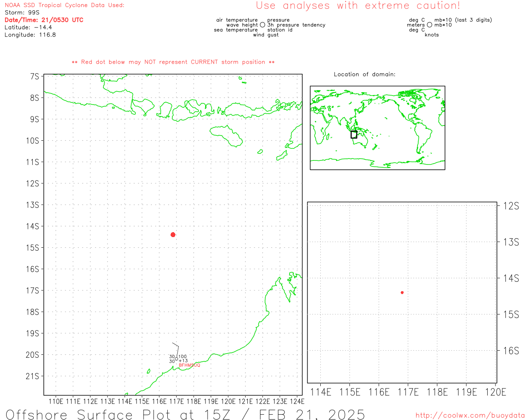Click the 'mb*10 (last 3 digits)' units label
Viewport: 525px width, 420px height.
463,20
